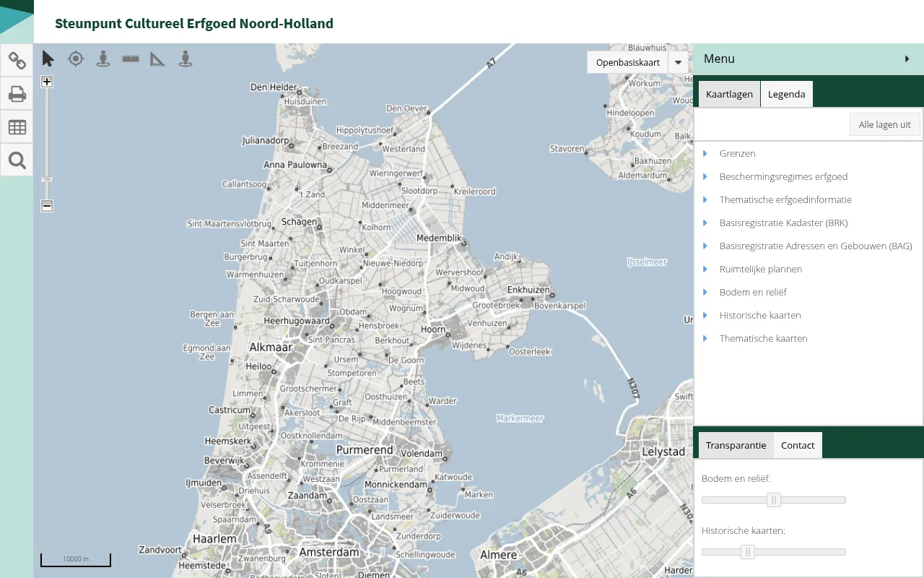Click the Den Helder map label

pyautogui.click(x=274, y=87)
